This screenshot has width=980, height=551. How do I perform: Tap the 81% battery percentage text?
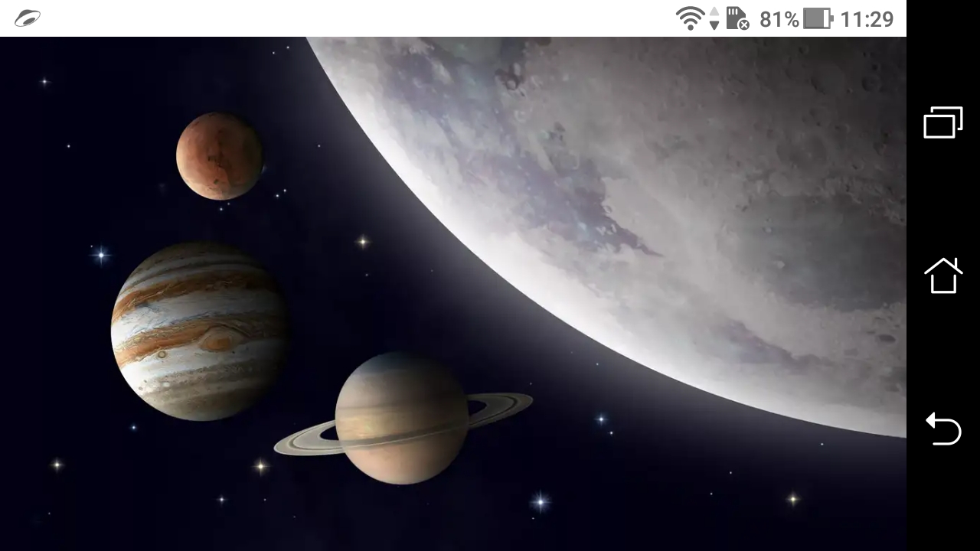click(779, 19)
